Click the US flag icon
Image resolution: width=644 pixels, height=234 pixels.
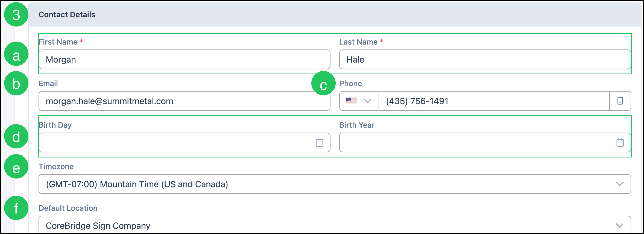click(x=352, y=101)
